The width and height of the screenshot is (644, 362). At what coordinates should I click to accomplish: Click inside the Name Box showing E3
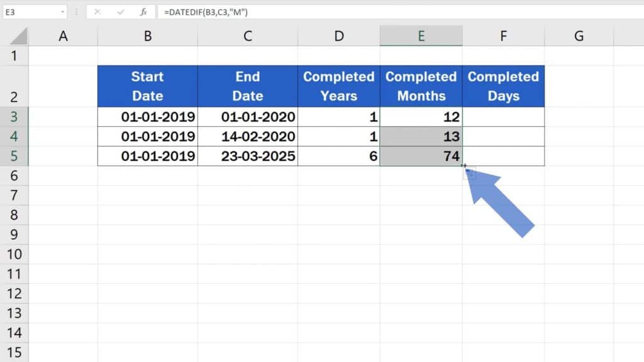click(31, 12)
